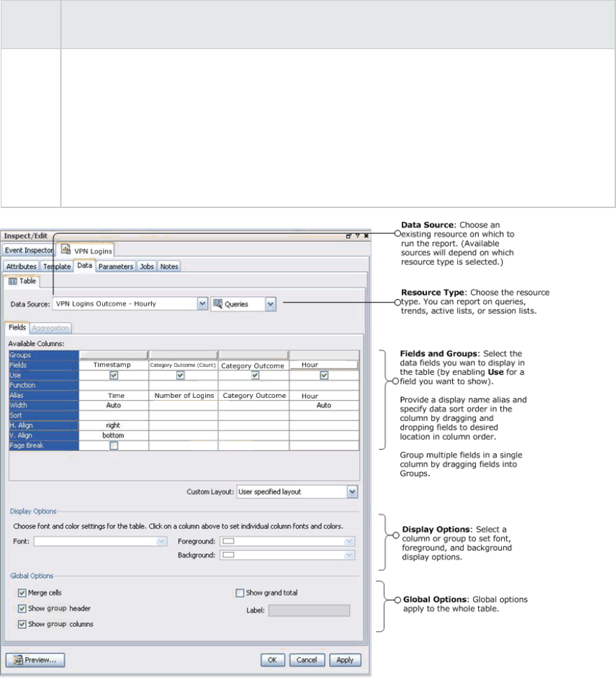
Task: Click the Groups cell above Timestamp
Action: click(113, 355)
